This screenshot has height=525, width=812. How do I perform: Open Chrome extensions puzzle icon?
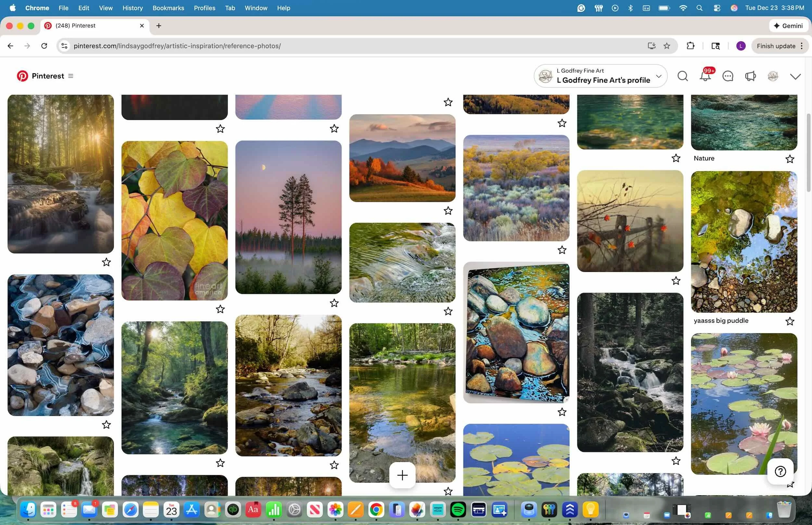pos(690,46)
